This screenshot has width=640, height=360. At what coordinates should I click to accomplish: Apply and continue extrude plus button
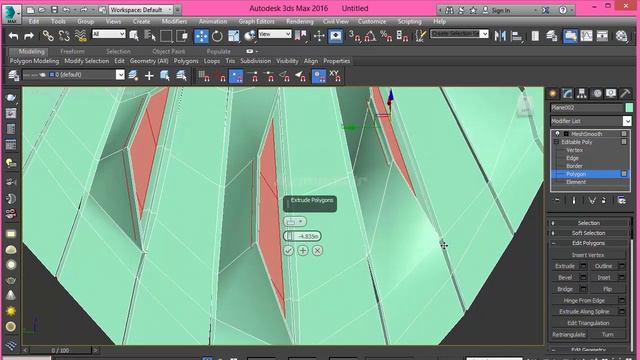(303, 250)
